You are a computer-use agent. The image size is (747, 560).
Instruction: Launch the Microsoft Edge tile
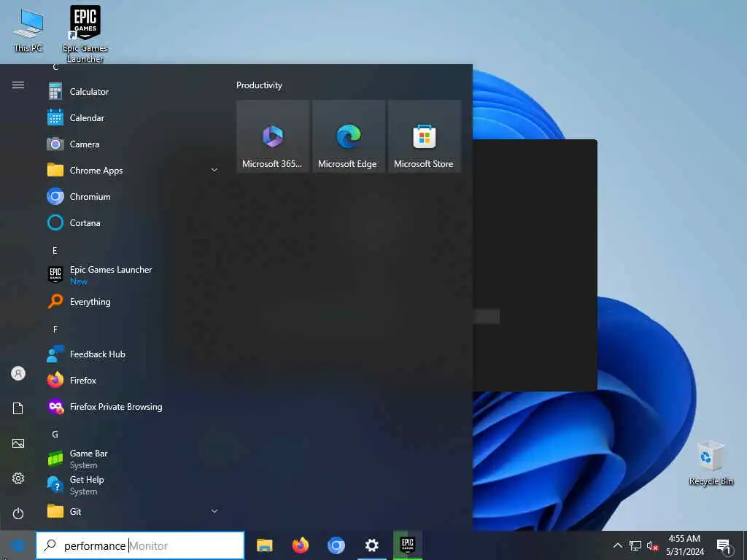point(349,136)
